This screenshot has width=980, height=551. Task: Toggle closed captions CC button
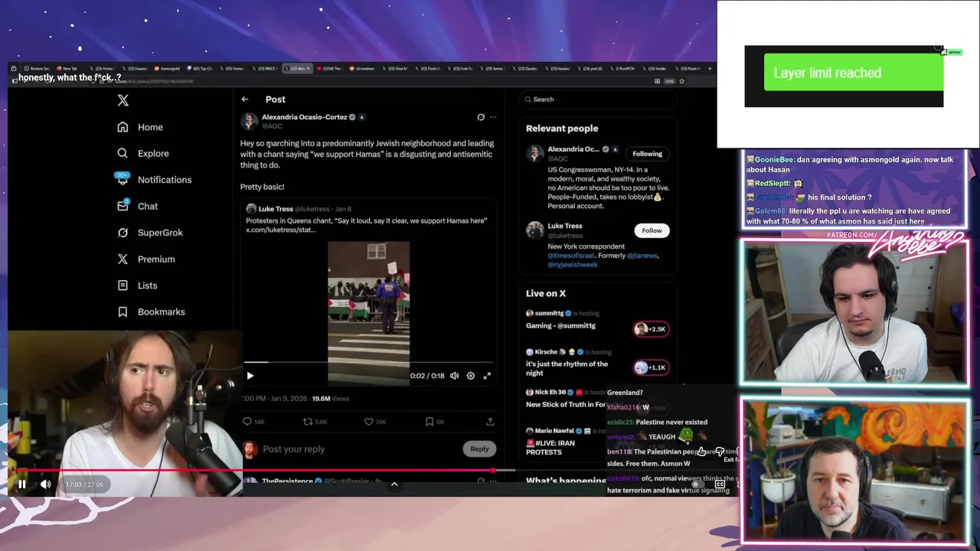pos(720,484)
